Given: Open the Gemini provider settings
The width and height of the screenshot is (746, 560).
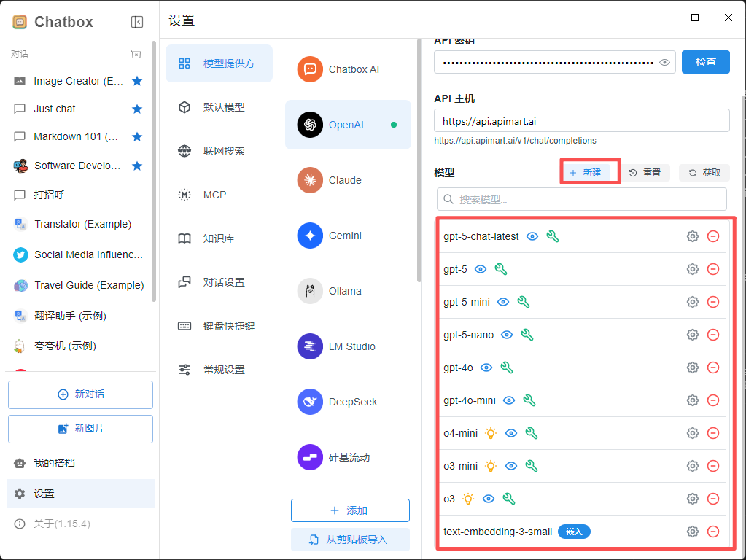Looking at the screenshot, I should click(x=310, y=236).
